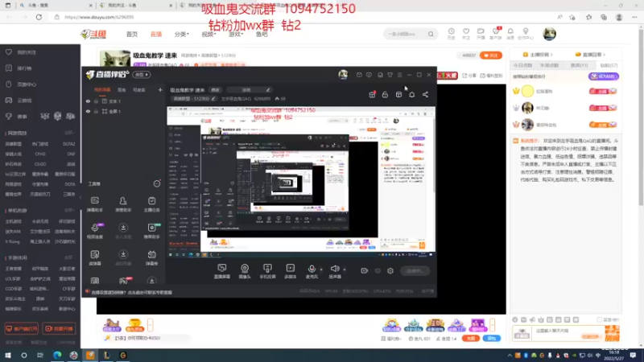Click 我要开播 button in sidebar bottom
The height and width of the screenshot is (362, 644).
(59, 329)
